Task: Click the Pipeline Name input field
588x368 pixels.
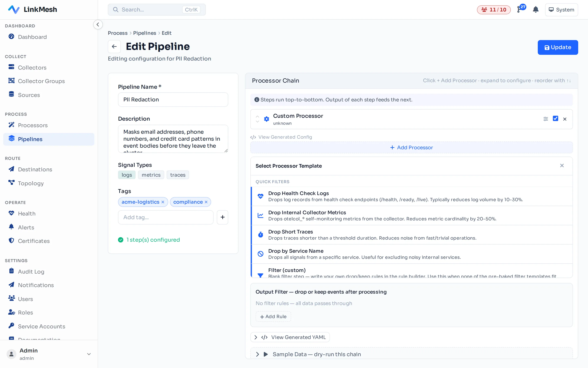Action: [173, 100]
